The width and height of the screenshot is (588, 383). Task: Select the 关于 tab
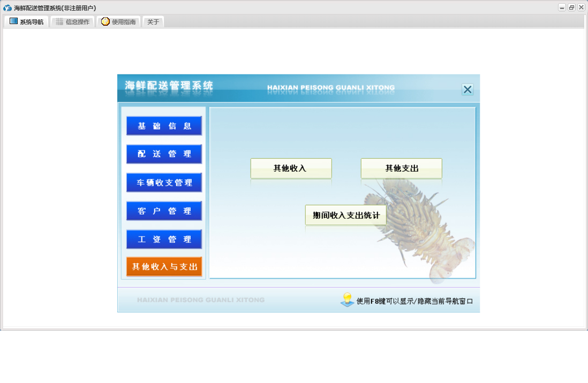tap(153, 22)
